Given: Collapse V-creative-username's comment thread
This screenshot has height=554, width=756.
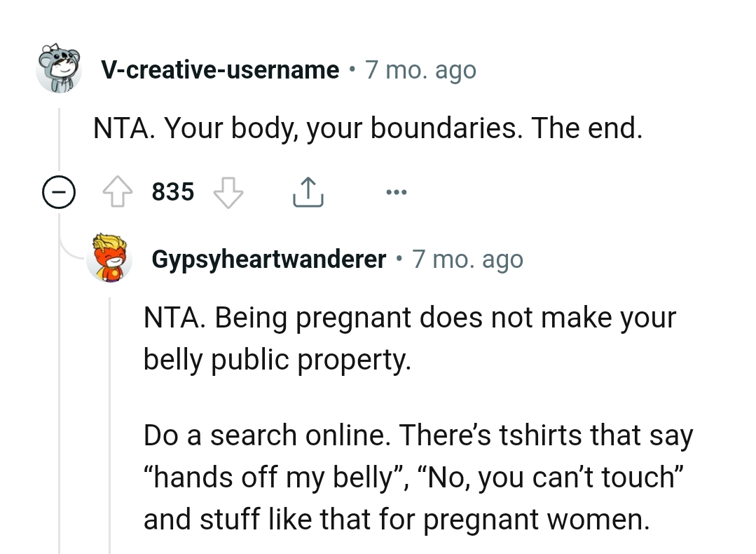Looking at the screenshot, I should click(x=60, y=191).
